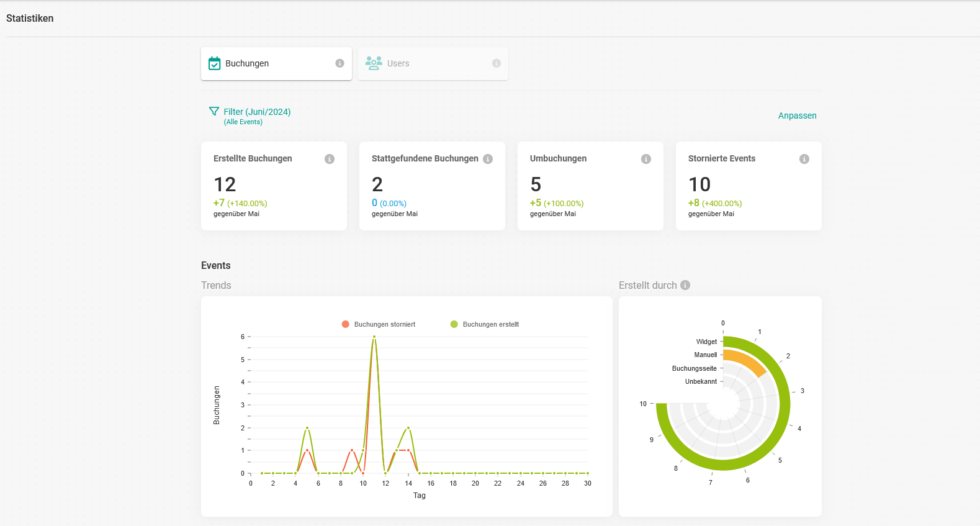This screenshot has width=980, height=526.
Task: Click the Tag axis label
Action: 420,496
